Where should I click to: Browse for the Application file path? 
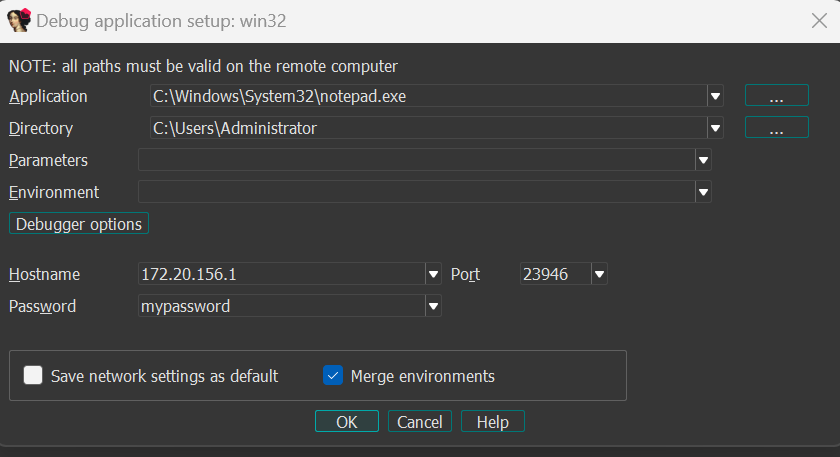click(776, 96)
